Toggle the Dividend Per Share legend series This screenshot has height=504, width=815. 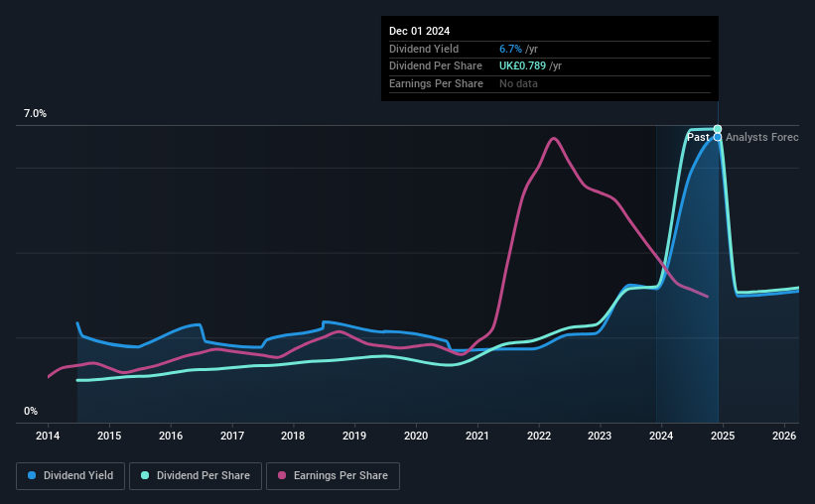[x=196, y=476]
